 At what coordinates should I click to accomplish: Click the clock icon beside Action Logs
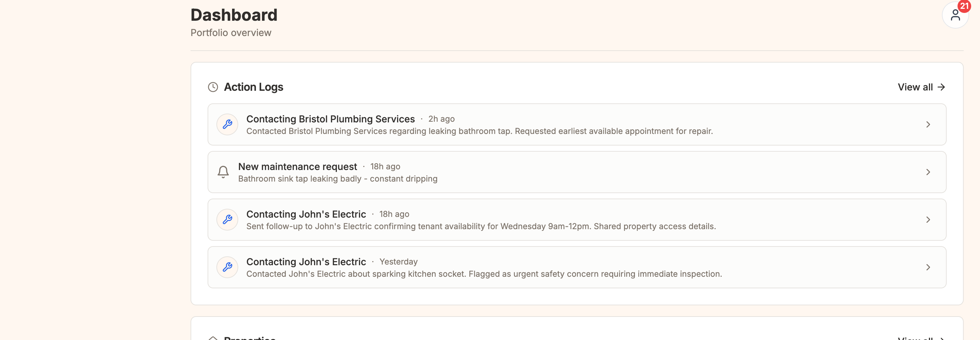point(213,87)
